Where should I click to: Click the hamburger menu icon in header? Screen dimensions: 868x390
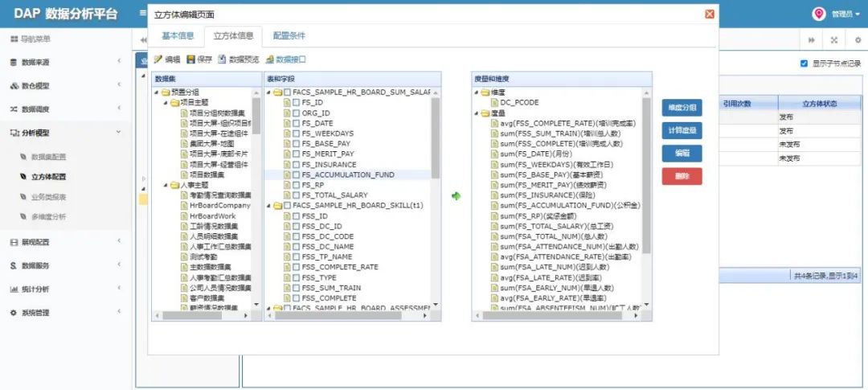[x=142, y=14]
